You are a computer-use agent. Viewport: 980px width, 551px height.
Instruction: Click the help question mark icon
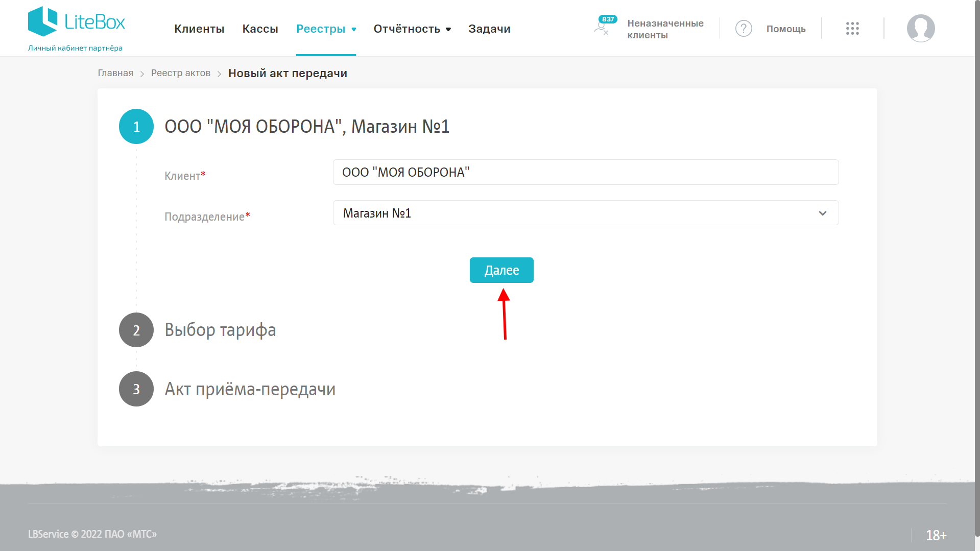tap(744, 29)
